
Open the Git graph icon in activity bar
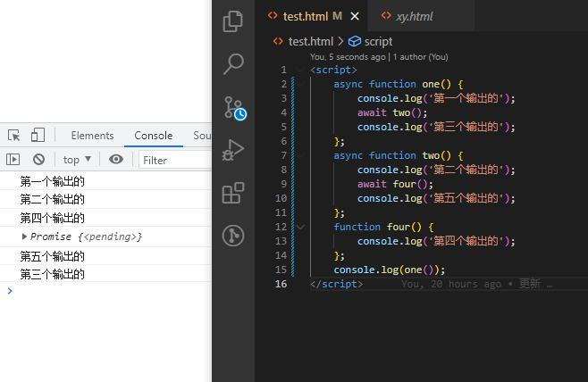(x=233, y=236)
